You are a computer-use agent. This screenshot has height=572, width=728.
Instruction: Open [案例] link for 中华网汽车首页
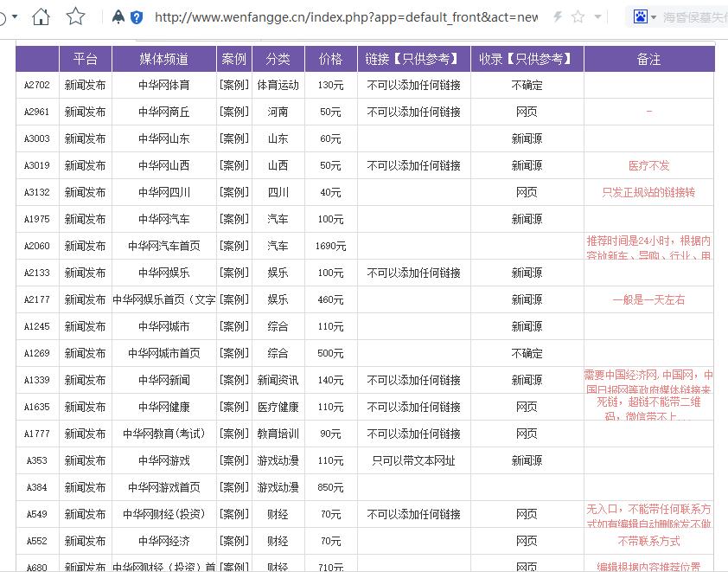pos(234,246)
